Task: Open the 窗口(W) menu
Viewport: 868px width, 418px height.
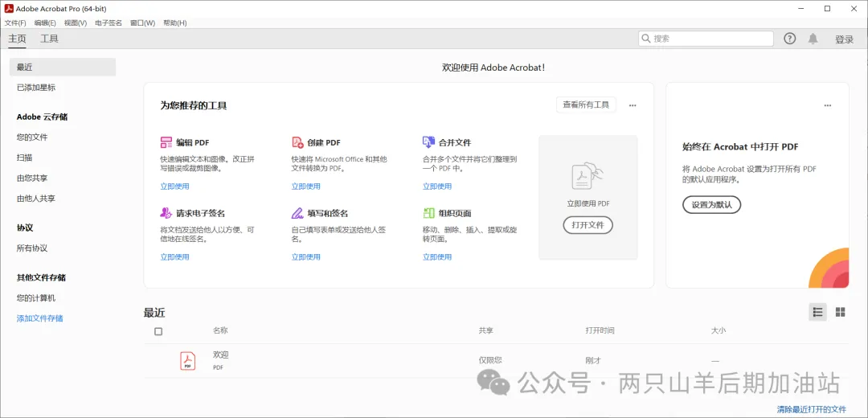Action: tap(142, 23)
